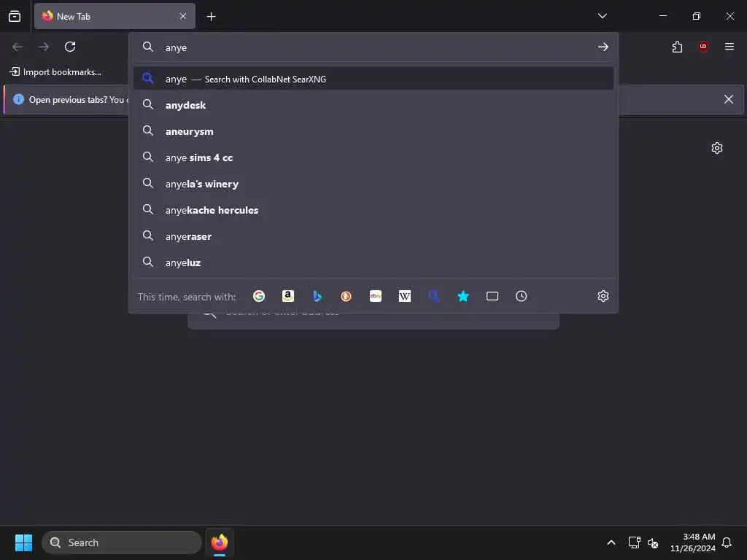
Task: Select the anyeluz suggestion
Action: tap(373, 262)
